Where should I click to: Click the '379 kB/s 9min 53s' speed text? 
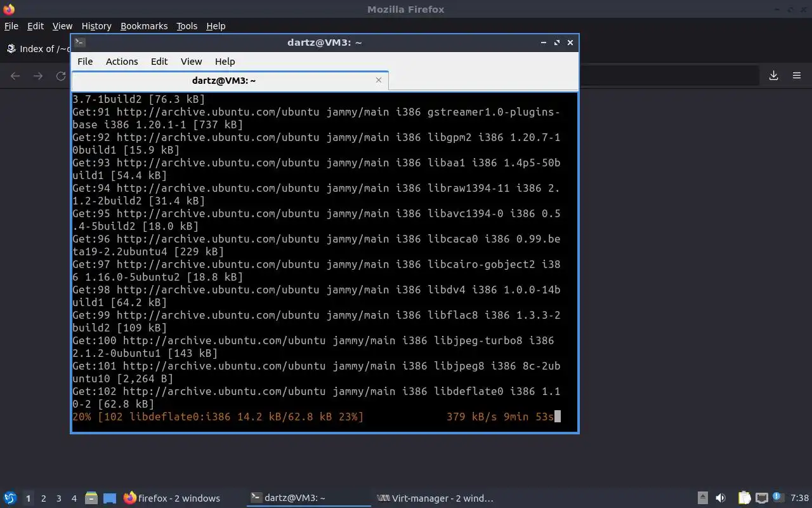tap(500, 417)
